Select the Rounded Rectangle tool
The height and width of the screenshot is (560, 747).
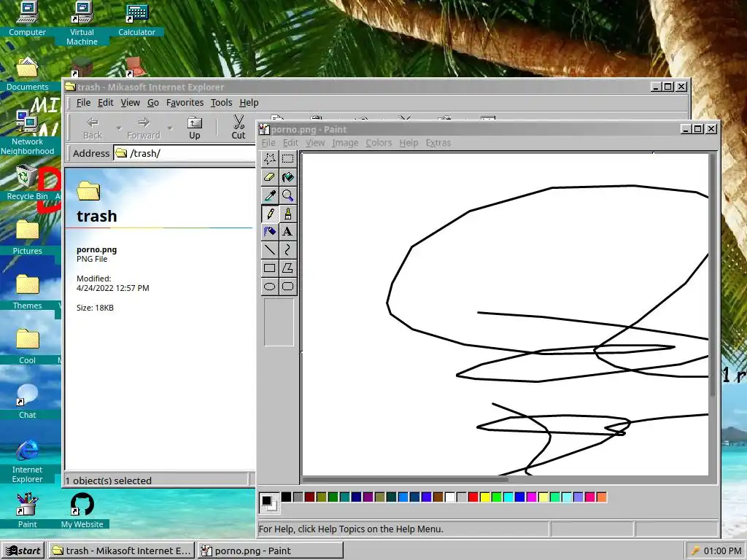(x=287, y=286)
